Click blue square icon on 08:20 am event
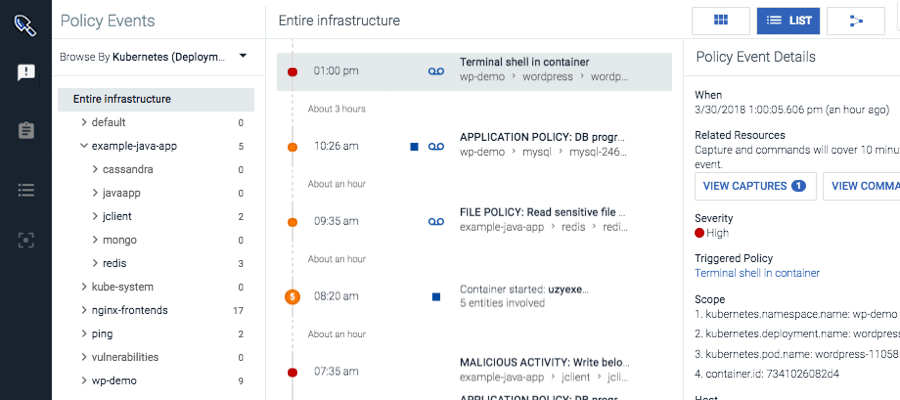 [436, 297]
